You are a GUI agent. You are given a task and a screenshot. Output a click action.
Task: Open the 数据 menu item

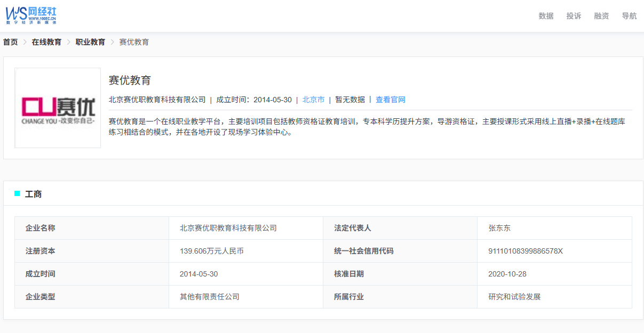(546, 16)
